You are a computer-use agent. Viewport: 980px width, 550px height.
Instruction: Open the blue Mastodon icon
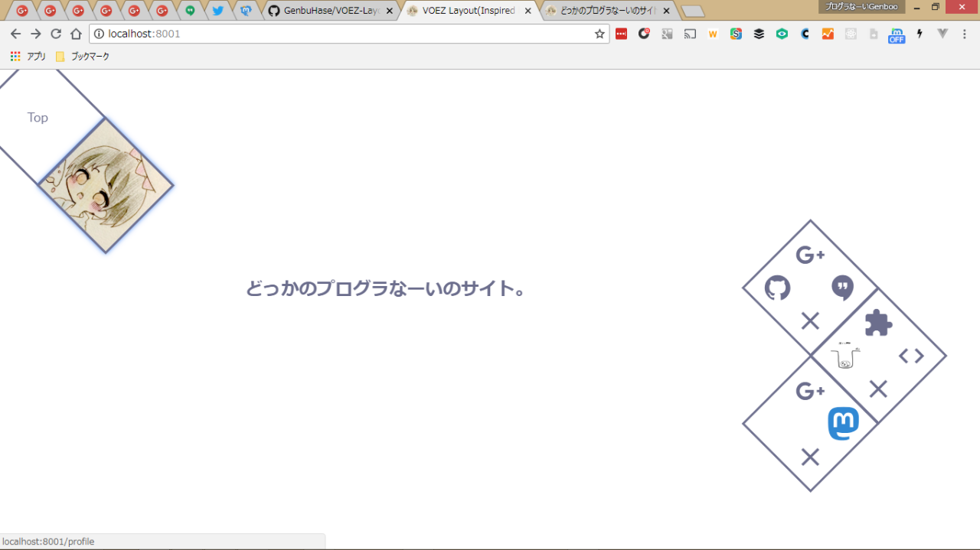point(843,424)
